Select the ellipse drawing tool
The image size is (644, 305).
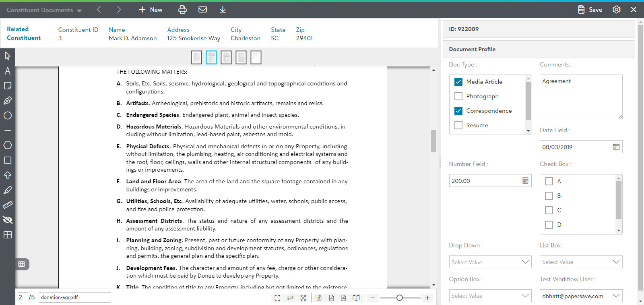(x=8, y=116)
